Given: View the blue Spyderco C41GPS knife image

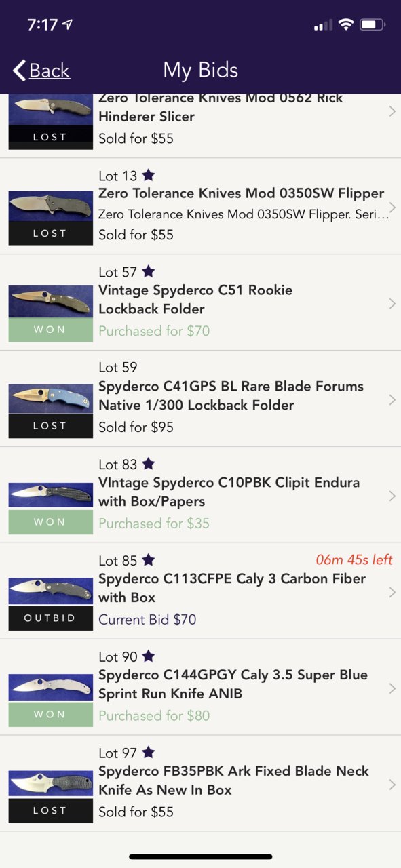Looking at the screenshot, I should click(51, 398).
